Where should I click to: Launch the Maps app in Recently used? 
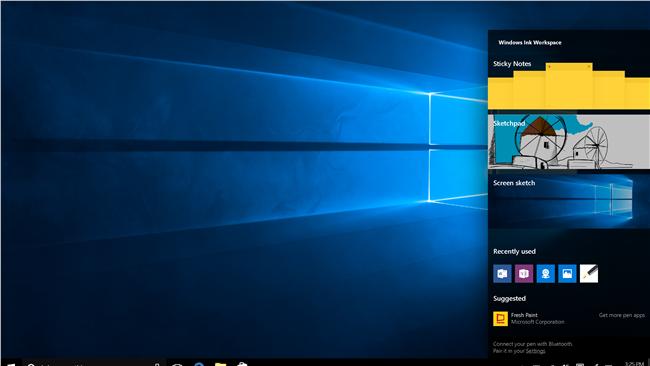point(546,274)
